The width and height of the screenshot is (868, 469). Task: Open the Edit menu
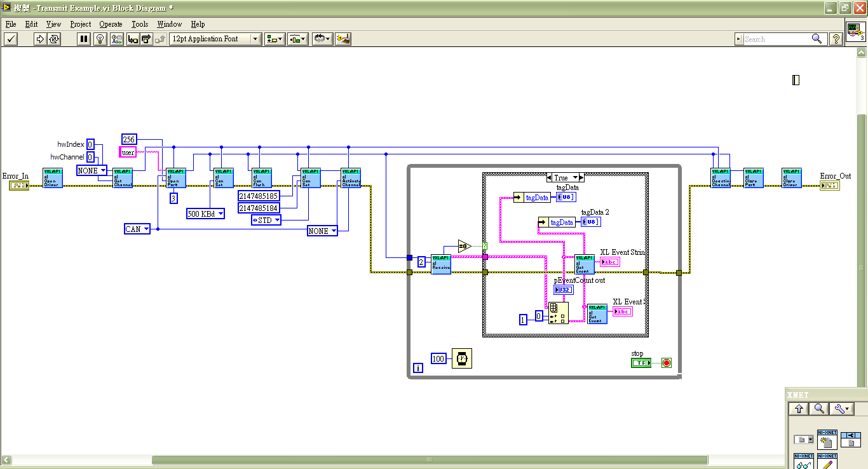(x=32, y=24)
